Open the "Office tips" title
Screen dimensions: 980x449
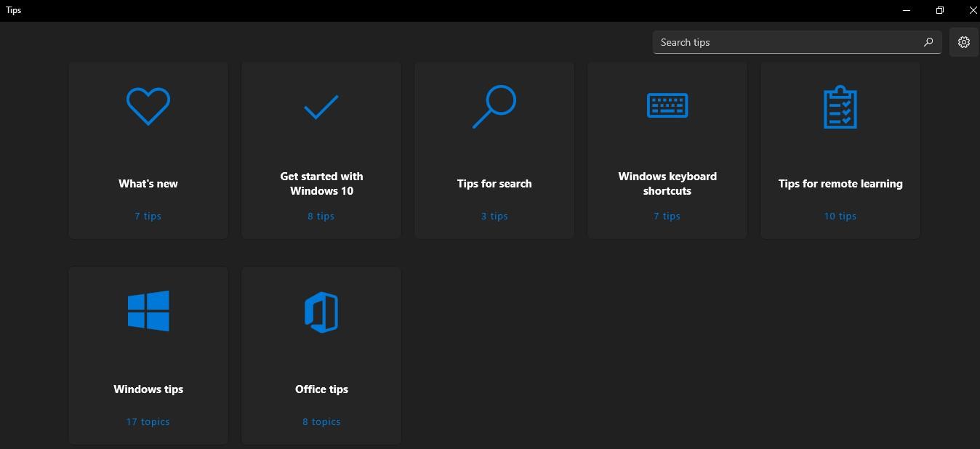pos(321,389)
